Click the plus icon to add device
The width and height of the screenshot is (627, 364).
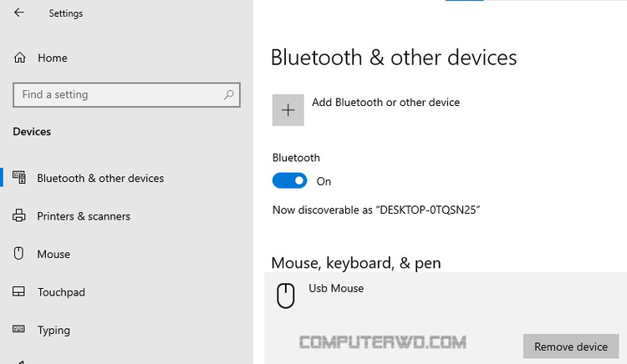[x=288, y=110]
